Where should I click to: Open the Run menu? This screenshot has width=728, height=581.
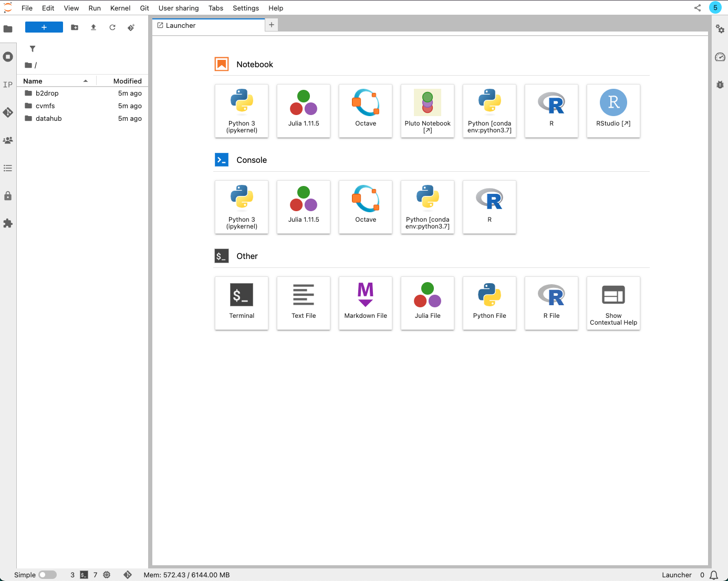click(95, 8)
